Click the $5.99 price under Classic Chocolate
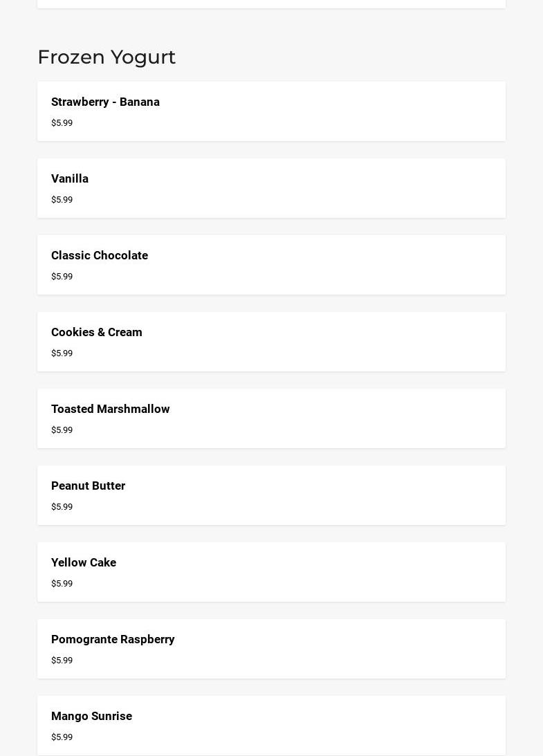This screenshot has height=756, width=543. (62, 277)
